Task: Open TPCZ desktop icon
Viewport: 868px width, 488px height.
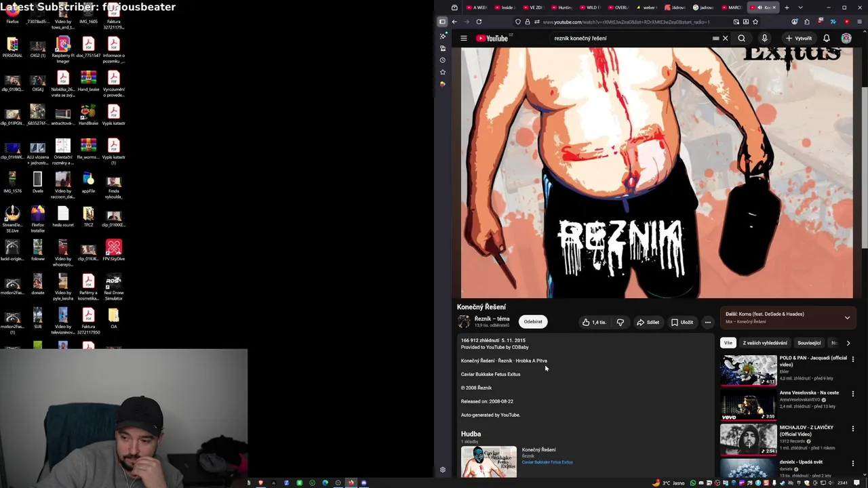Action: (x=88, y=216)
